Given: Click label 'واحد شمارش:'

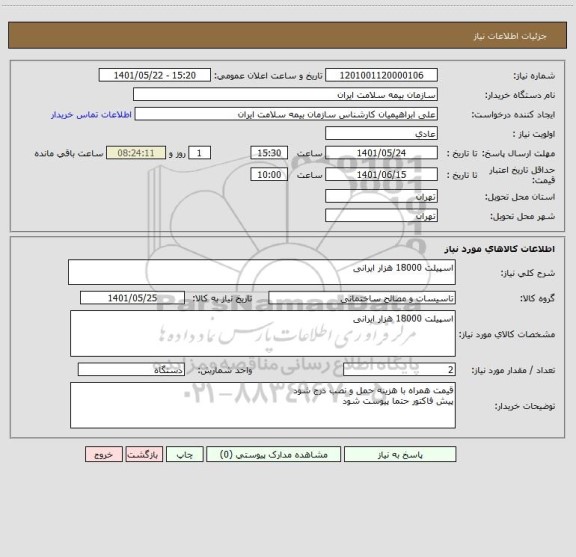Looking at the screenshot, I should [225, 370].
